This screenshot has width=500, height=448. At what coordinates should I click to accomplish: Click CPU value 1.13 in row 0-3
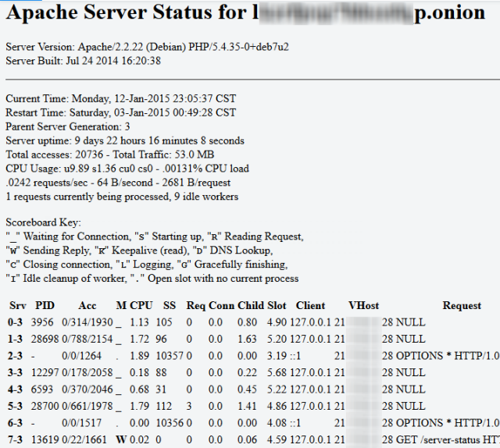pyautogui.click(x=139, y=322)
